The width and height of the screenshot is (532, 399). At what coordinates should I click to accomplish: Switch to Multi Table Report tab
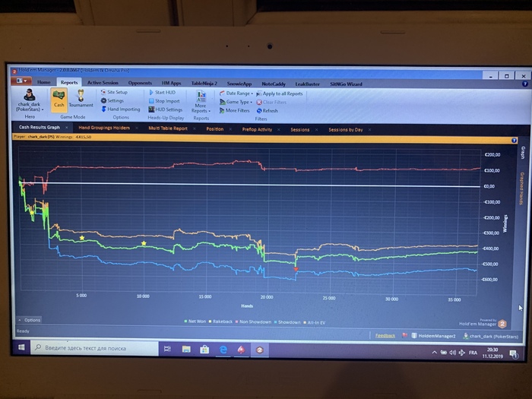click(168, 128)
